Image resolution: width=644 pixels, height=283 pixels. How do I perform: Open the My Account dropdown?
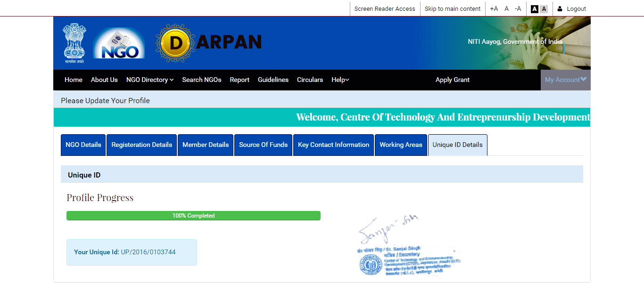[565, 80]
